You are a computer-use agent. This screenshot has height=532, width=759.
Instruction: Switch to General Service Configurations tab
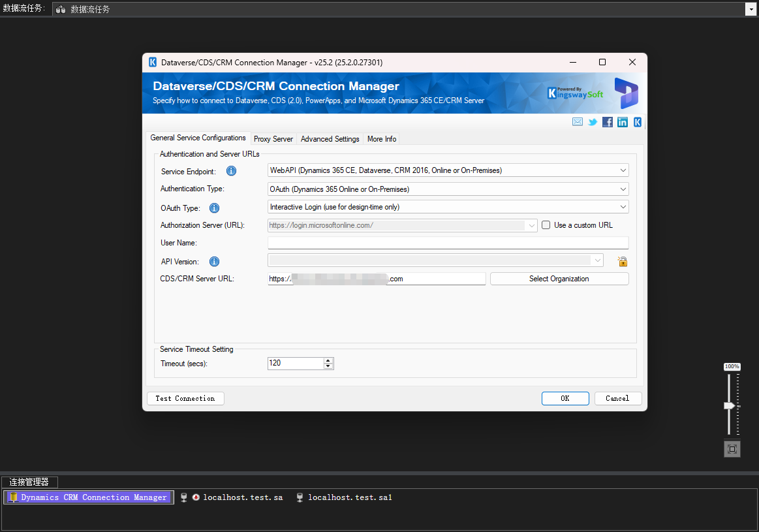(x=198, y=138)
